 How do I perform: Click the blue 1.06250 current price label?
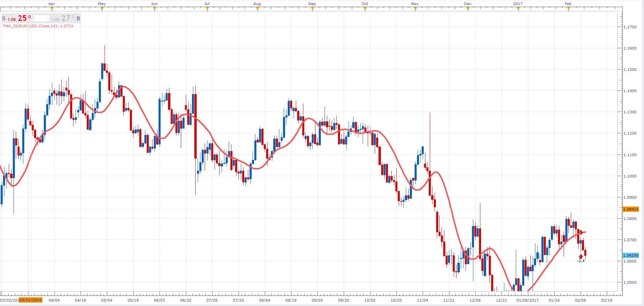point(631,255)
